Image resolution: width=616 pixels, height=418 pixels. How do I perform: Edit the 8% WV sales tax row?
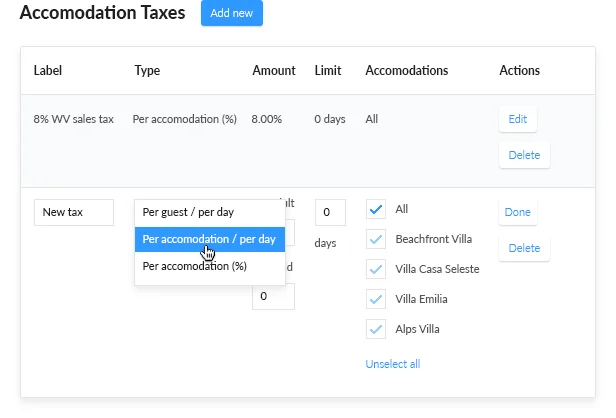pos(517,119)
